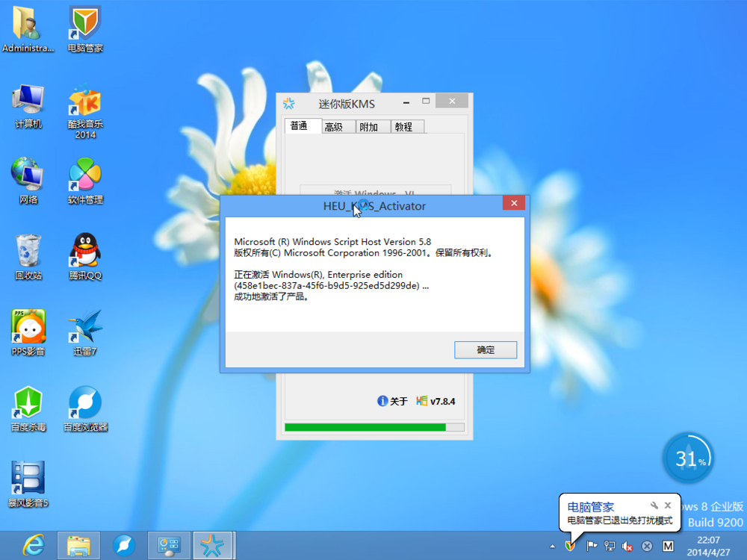
Task: Open the Administrator folder desktop icon
Action: [28, 28]
